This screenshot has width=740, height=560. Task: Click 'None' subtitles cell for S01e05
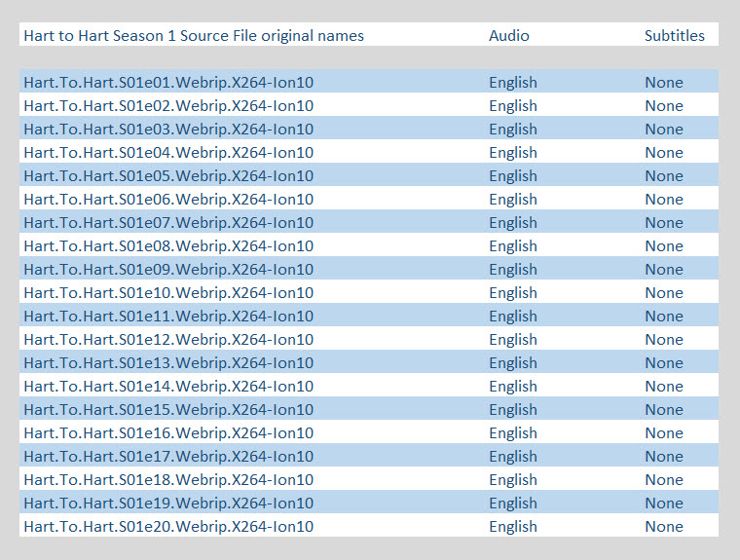[664, 175]
